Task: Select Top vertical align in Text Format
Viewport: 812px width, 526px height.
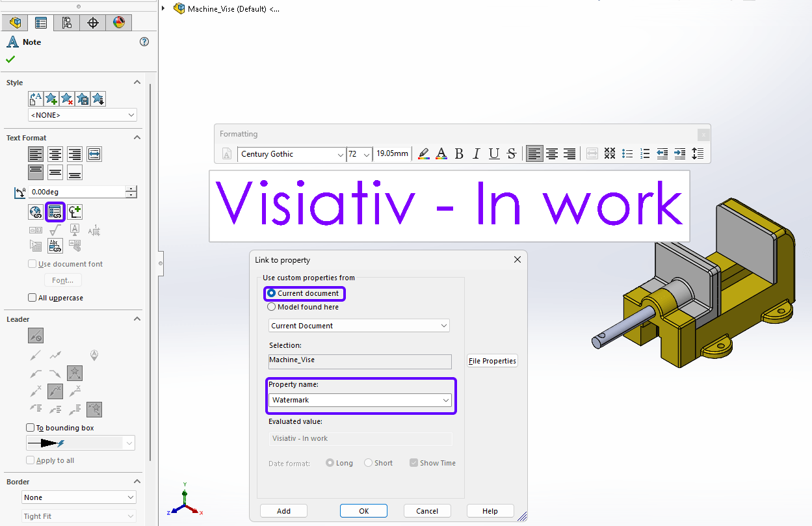Action: point(36,172)
